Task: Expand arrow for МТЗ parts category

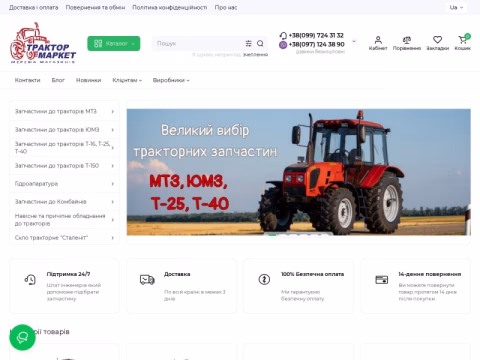Action: [113, 111]
